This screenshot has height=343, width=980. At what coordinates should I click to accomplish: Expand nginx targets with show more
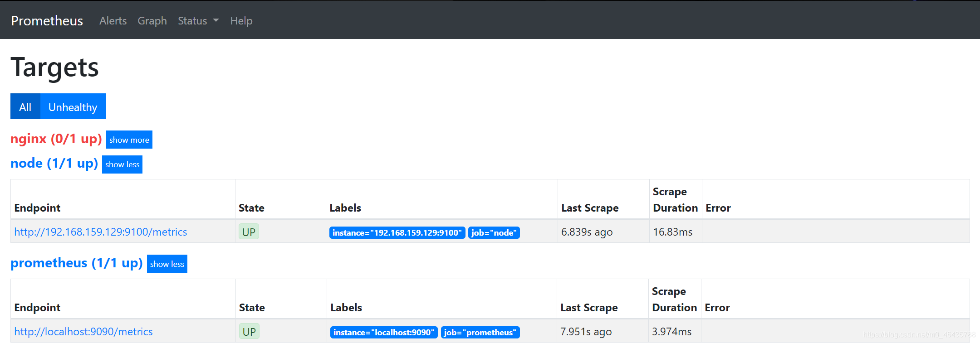(129, 140)
